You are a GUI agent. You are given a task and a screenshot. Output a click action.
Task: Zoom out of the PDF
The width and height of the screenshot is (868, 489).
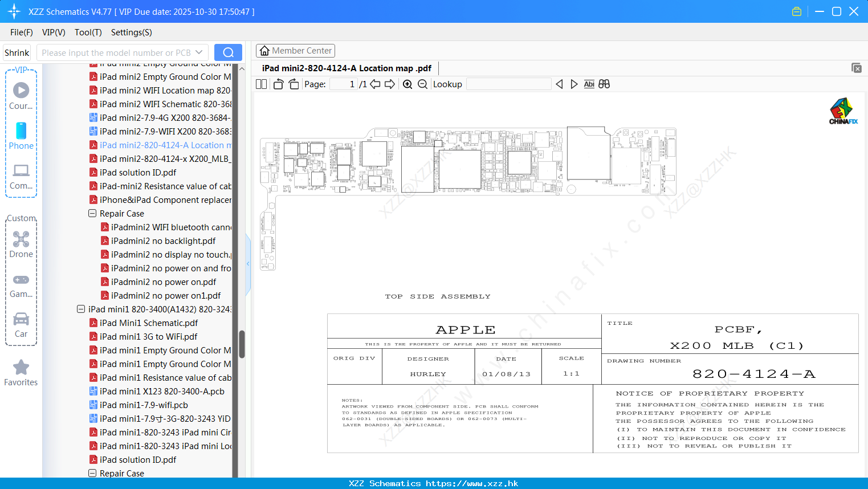click(x=422, y=84)
